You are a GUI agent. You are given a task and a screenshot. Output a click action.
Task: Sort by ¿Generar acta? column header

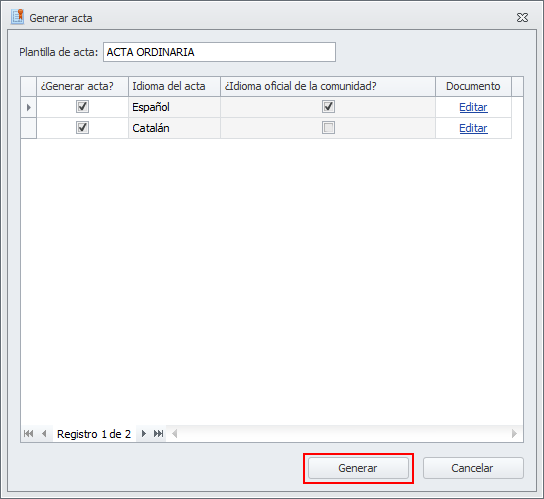[x=83, y=86]
